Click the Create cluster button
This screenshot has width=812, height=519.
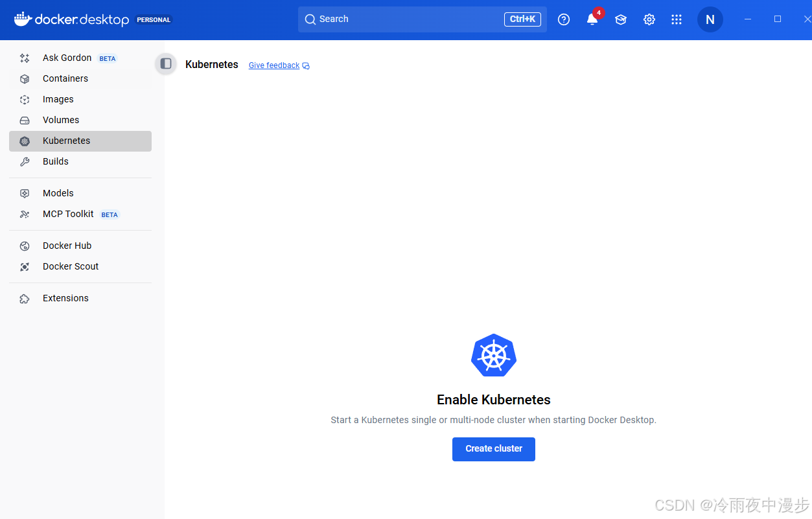click(494, 449)
